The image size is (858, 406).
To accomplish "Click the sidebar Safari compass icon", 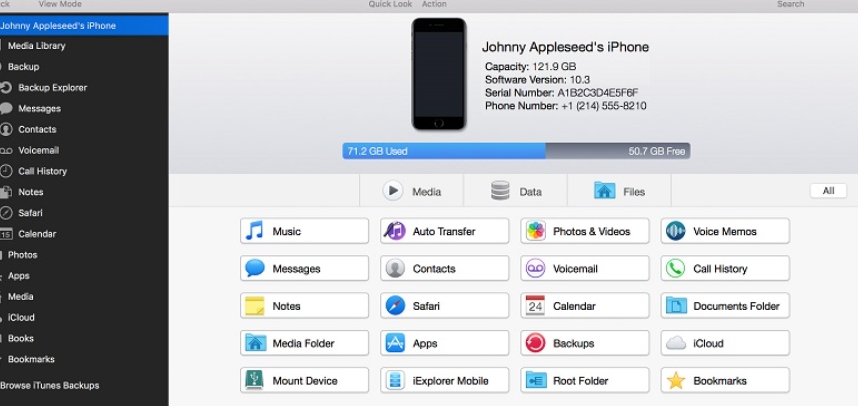I will point(6,213).
